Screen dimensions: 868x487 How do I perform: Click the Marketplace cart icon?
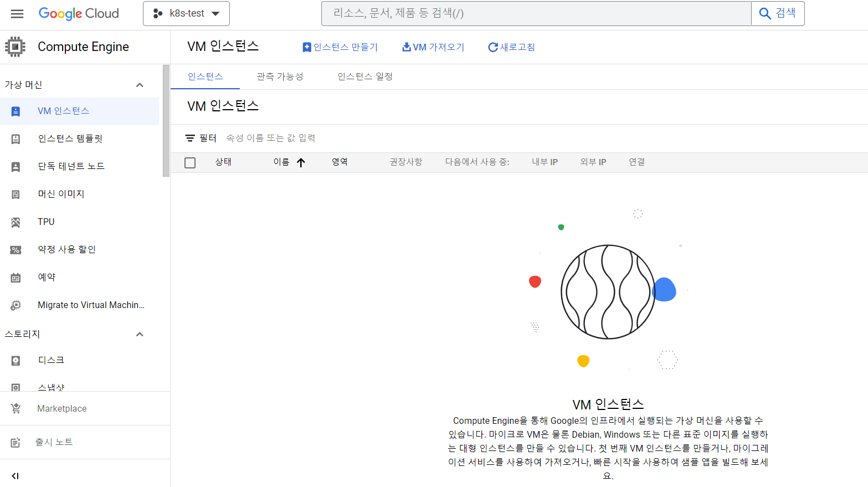click(x=16, y=408)
